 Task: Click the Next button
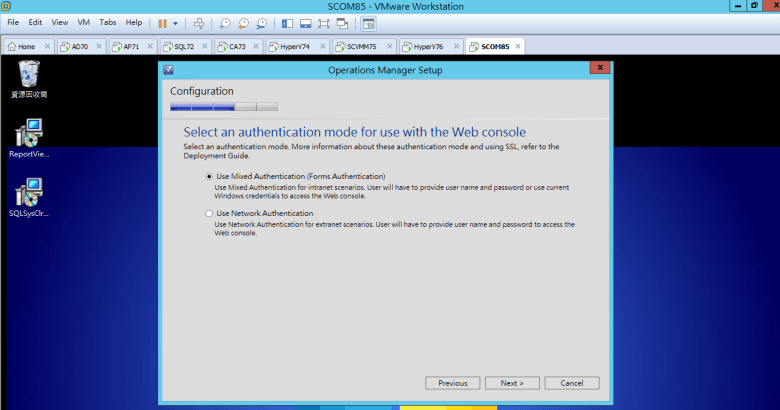coord(511,383)
